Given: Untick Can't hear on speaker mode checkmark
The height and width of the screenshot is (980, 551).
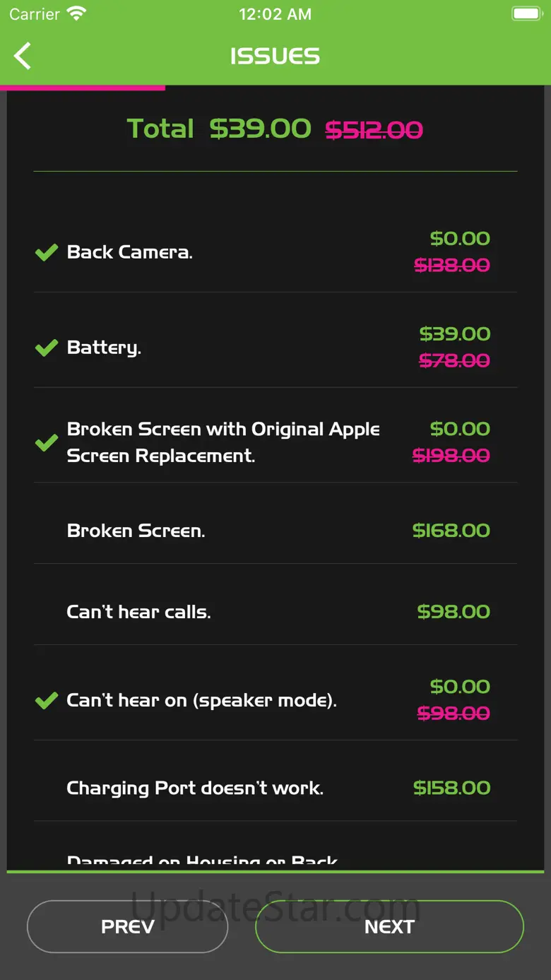Looking at the screenshot, I should click(x=47, y=701).
